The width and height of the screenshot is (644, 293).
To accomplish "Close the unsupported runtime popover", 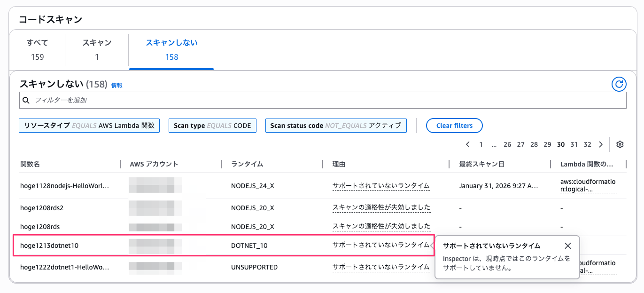I will pyautogui.click(x=568, y=246).
